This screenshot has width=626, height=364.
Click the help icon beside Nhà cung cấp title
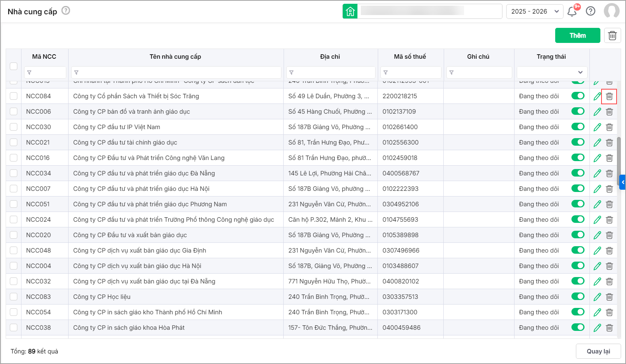66,11
